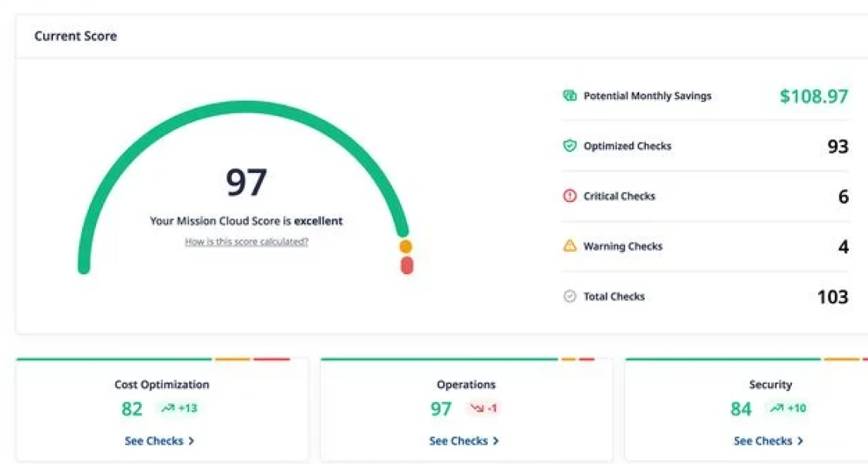Viewport: 868px width, 464px height.
Task: Click the Potential Monthly Savings label
Action: 647,96
